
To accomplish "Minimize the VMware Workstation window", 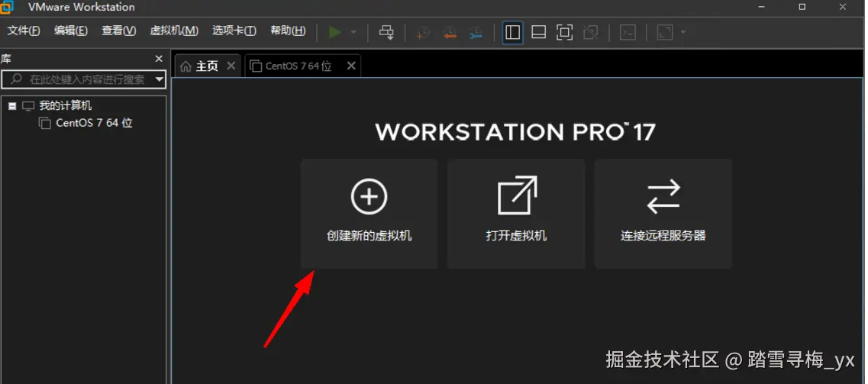I will 763,7.
